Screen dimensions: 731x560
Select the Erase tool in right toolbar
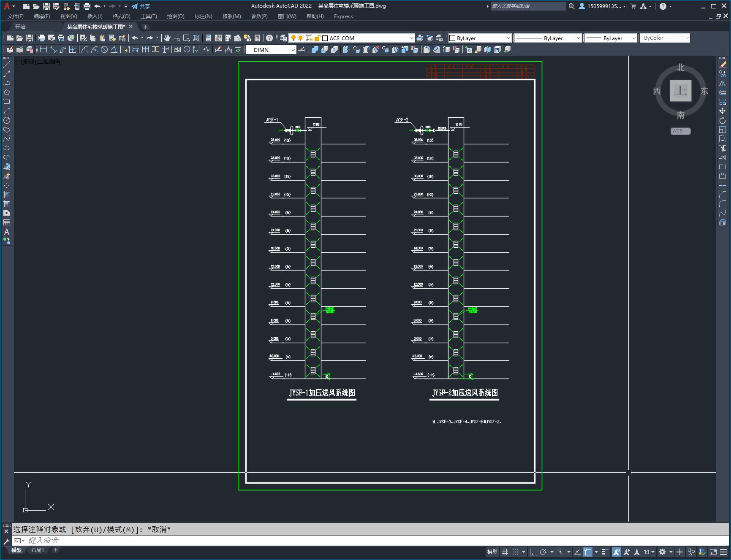[723, 65]
